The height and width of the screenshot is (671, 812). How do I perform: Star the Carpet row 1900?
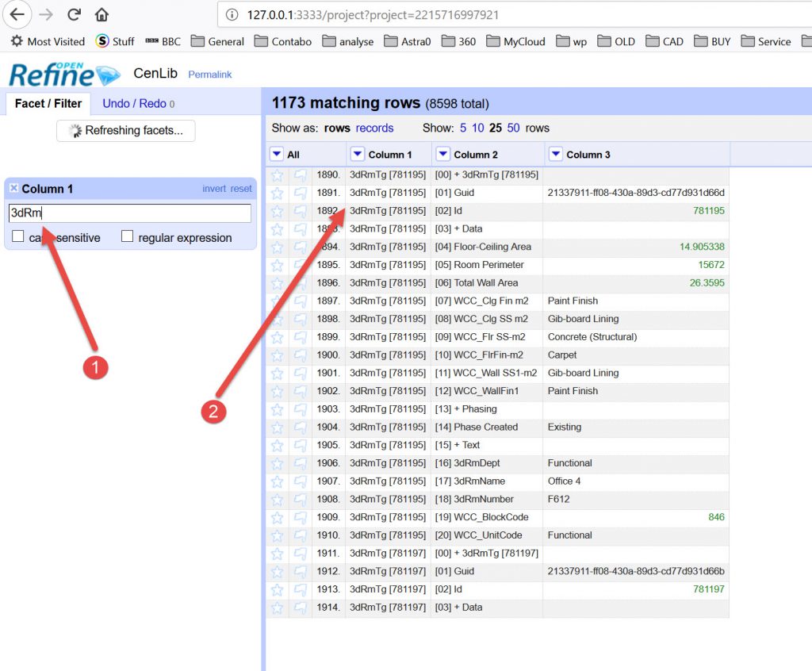pos(277,355)
